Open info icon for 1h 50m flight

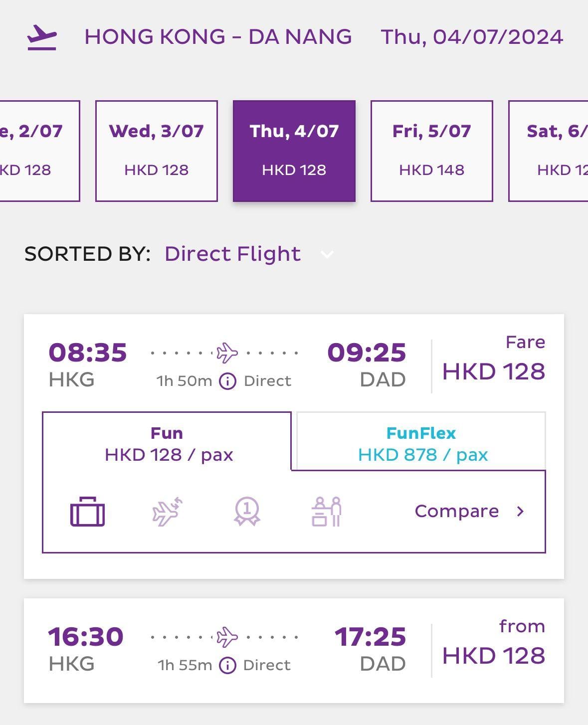[x=227, y=381]
